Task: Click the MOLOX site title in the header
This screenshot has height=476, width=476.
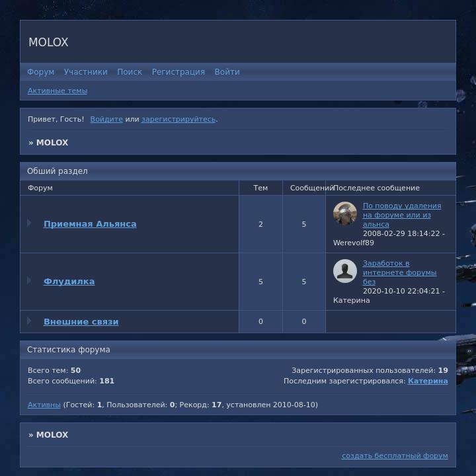Action: pyautogui.click(x=48, y=42)
